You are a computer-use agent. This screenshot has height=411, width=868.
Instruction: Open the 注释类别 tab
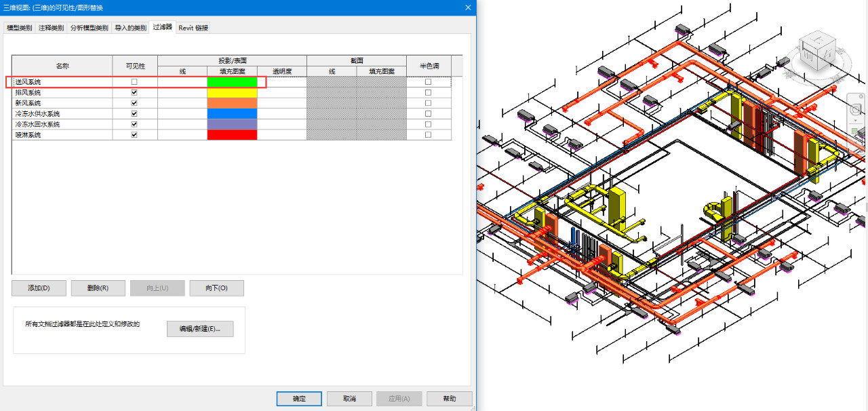(52, 28)
